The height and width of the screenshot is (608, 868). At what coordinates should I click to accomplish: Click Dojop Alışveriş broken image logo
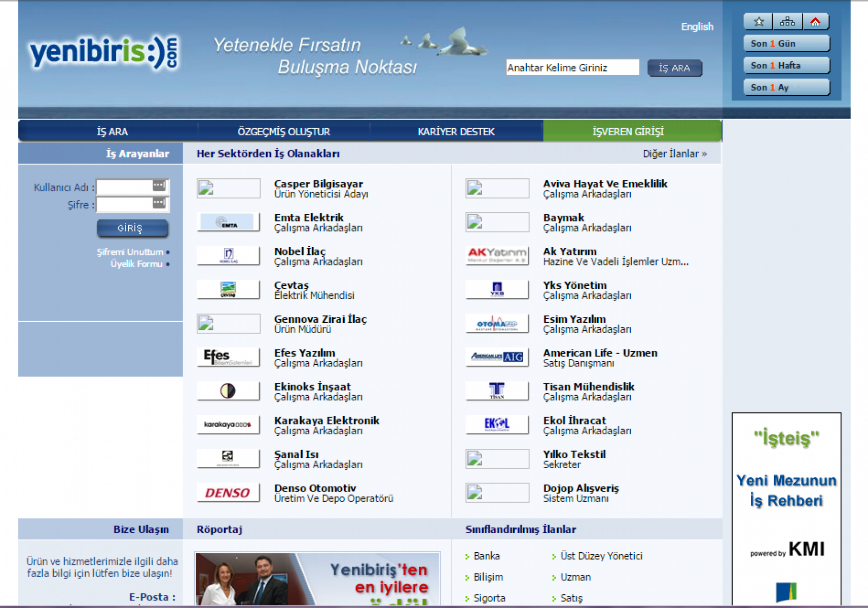[x=497, y=492]
